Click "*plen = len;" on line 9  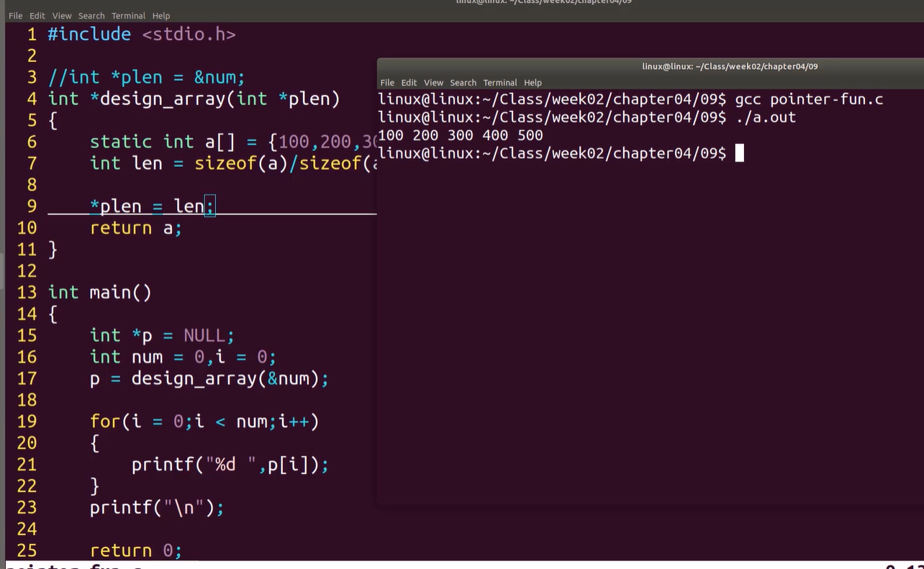(152, 206)
